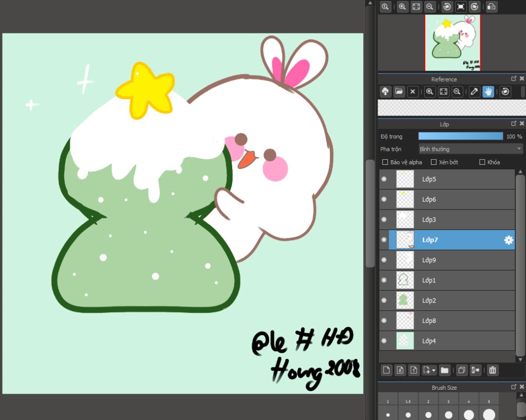The height and width of the screenshot is (420, 526).
Task: Zoom out on the Reference panel
Action: pos(457,91)
